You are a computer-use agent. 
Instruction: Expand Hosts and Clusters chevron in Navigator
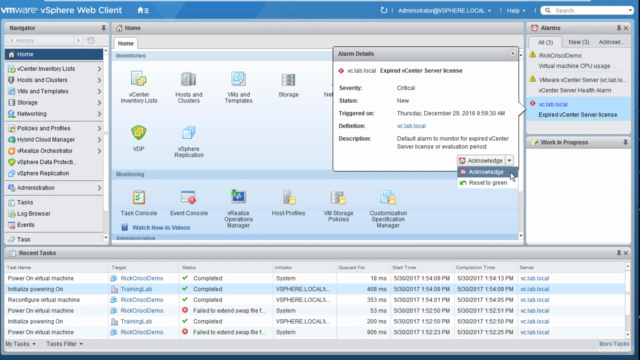coord(99,80)
